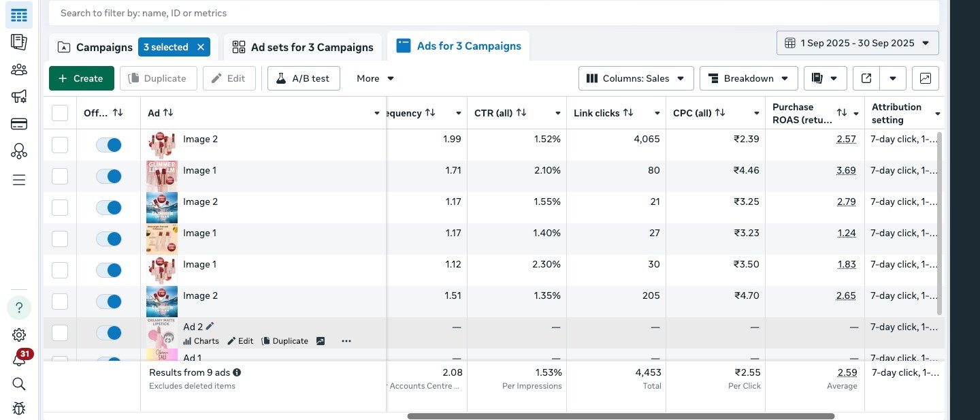The width and height of the screenshot is (980, 420).
Task: Toggle off the Ad 2 campaign switch
Action: click(x=109, y=333)
